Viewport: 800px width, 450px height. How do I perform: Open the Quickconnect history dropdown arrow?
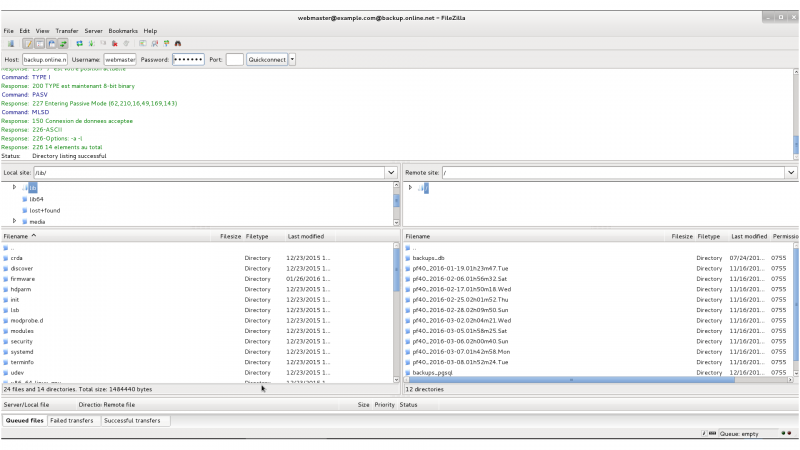coord(292,60)
